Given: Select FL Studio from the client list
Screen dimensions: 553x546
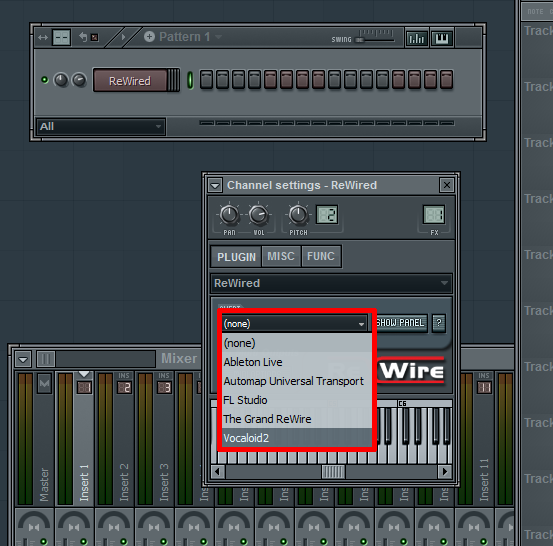Looking at the screenshot, I should point(297,400).
